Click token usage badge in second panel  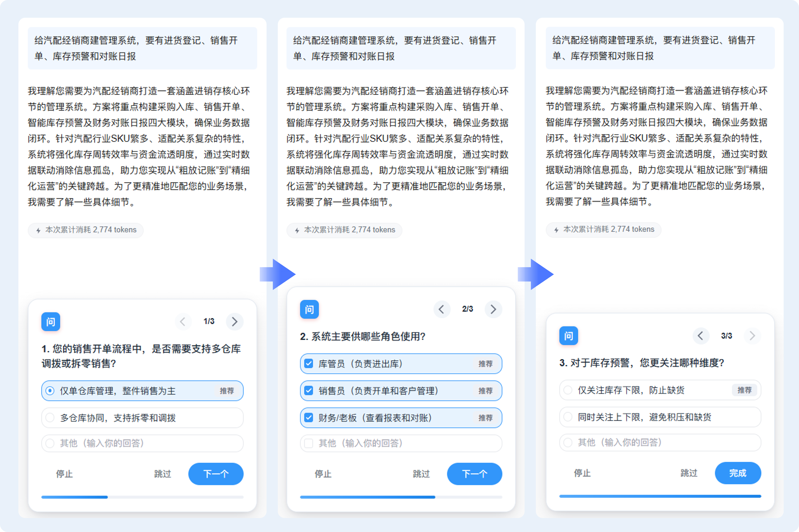(x=344, y=230)
